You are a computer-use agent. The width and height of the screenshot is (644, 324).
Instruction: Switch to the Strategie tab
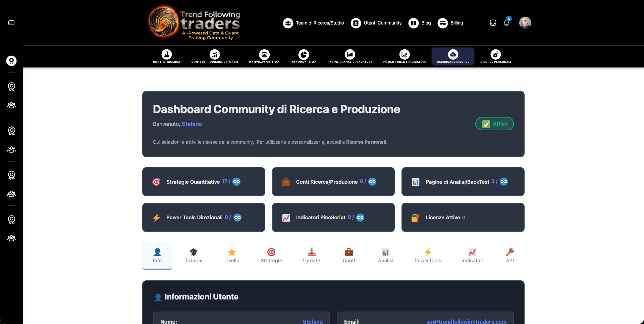pyautogui.click(x=271, y=256)
